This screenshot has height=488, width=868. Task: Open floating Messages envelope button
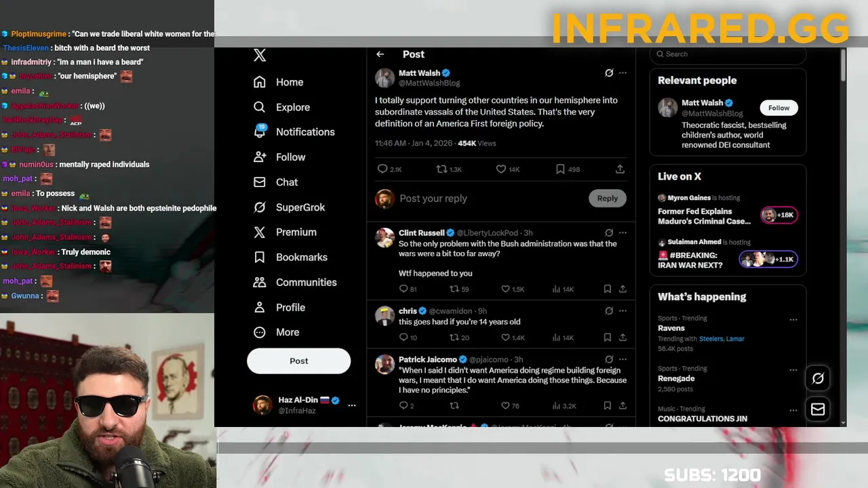coord(818,409)
